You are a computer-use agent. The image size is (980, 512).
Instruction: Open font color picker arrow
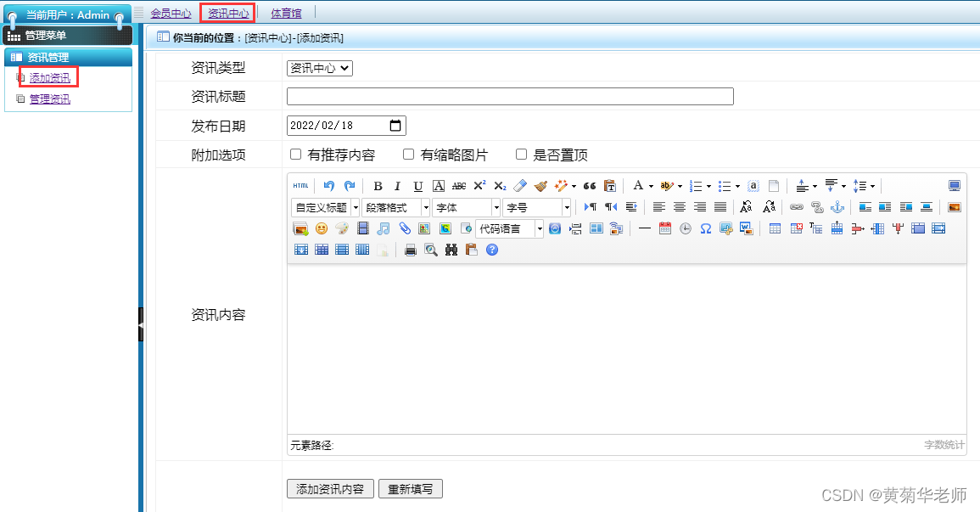[651, 186]
